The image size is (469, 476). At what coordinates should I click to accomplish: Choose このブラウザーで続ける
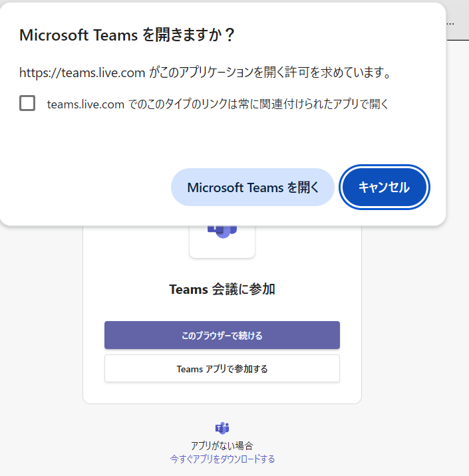click(222, 335)
